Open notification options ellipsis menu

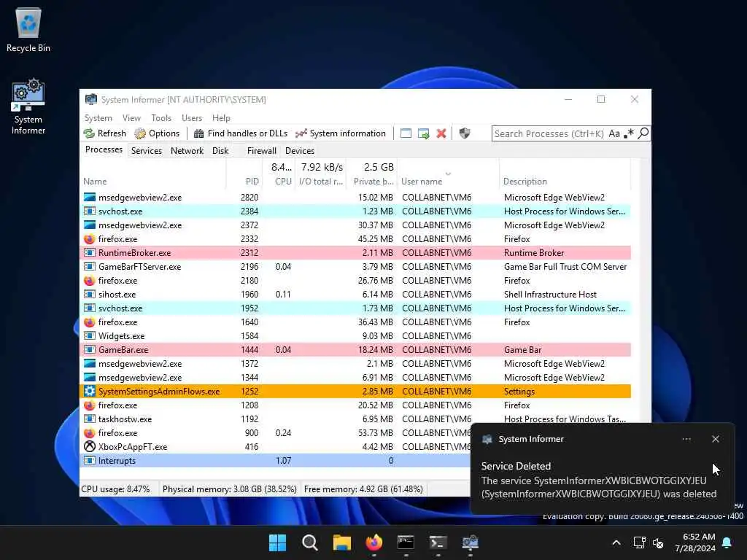[x=686, y=439]
